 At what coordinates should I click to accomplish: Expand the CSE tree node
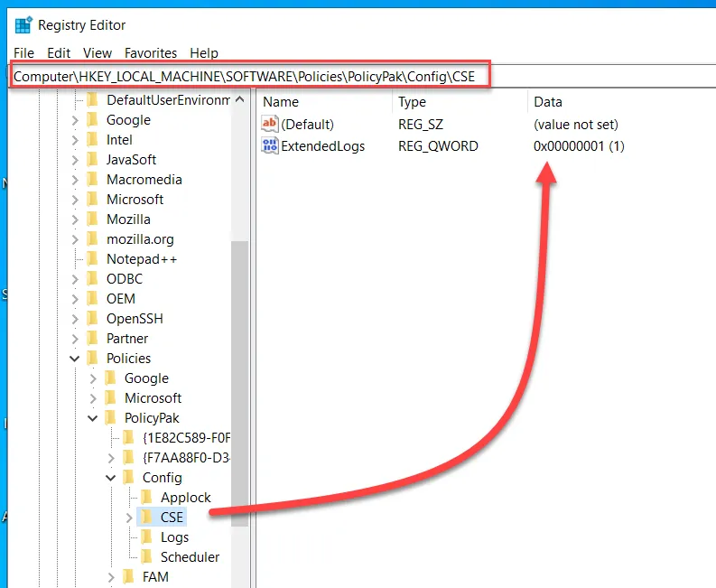coord(129,518)
